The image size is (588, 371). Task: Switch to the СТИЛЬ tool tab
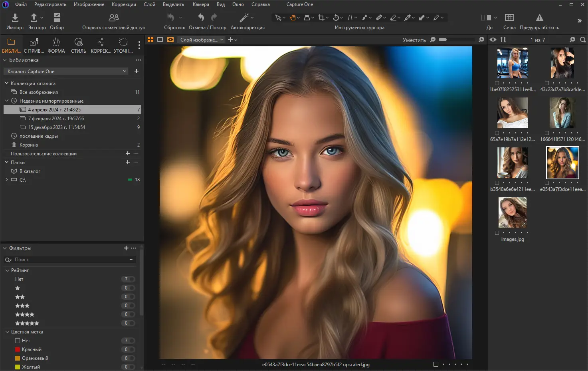78,45
